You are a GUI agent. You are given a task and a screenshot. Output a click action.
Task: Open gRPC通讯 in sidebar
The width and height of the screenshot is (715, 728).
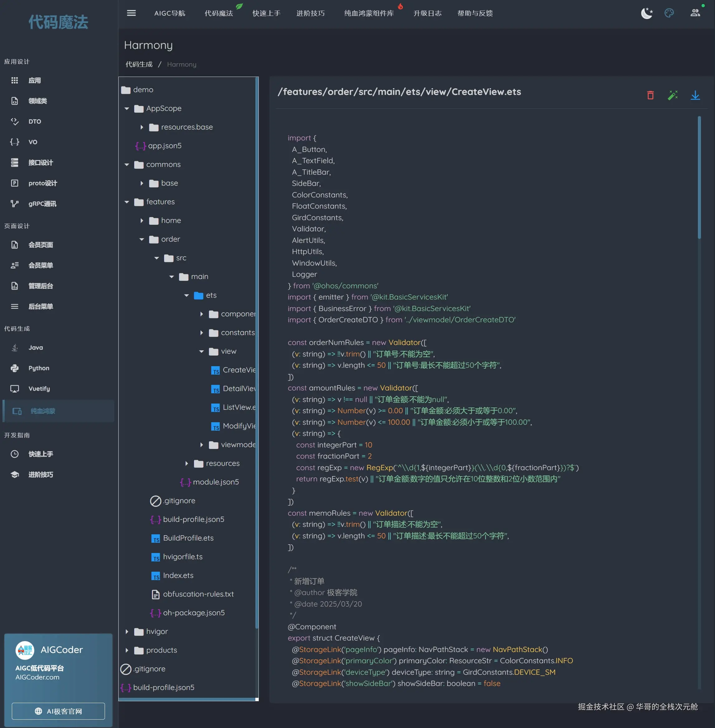42,204
